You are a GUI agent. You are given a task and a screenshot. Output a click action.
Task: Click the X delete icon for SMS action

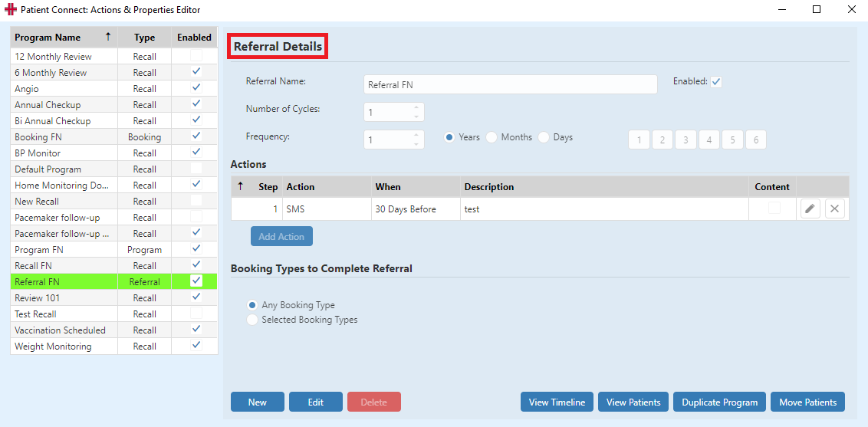point(835,209)
